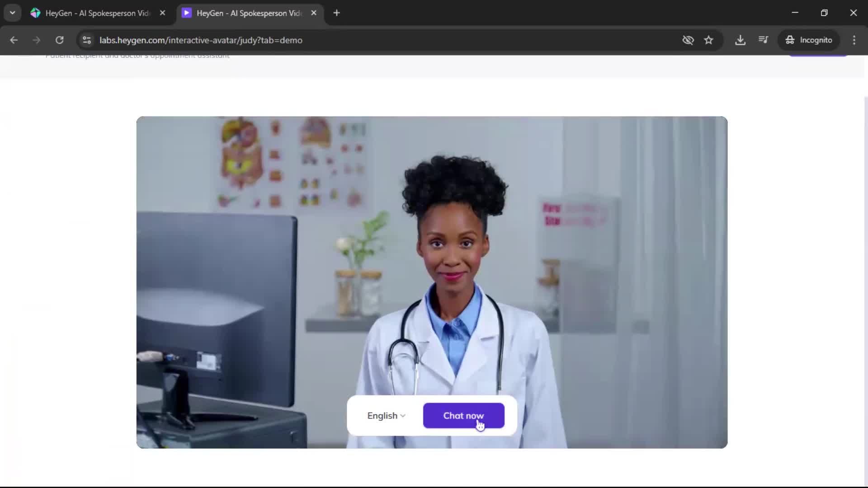Click the forward navigation arrow
This screenshot has height=488, width=868.
coord(36,40)
